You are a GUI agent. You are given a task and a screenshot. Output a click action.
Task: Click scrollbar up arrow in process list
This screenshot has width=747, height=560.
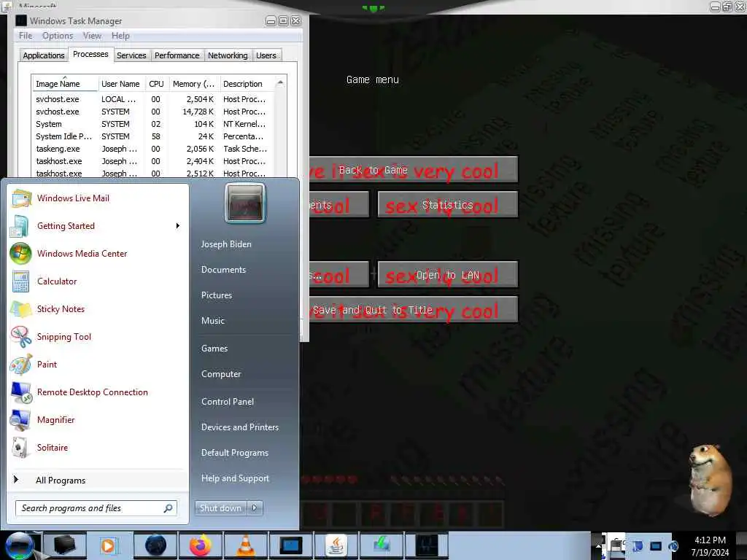coord(281,83)
